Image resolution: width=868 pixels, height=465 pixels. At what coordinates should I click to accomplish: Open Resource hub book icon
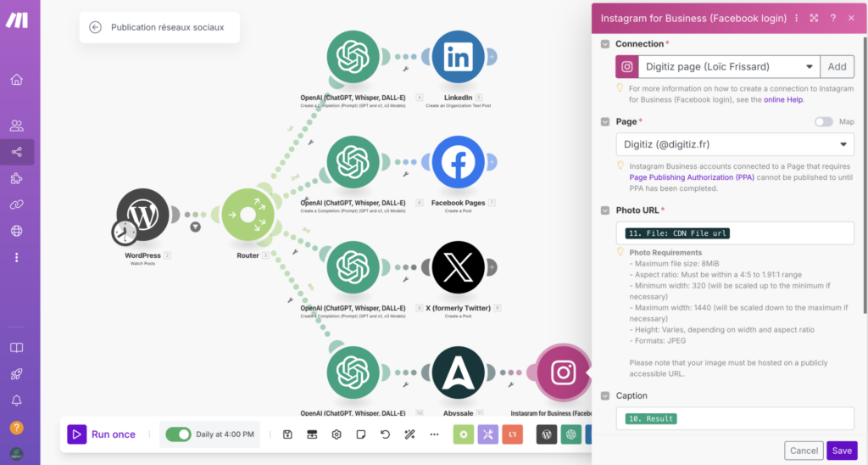(17, 348)
